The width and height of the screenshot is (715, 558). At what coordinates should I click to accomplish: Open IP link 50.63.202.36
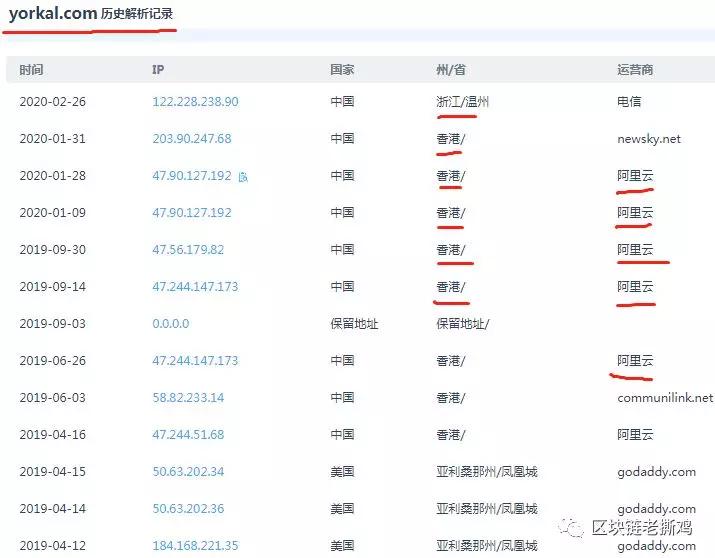pyautogui.click(x=188, y=508)
